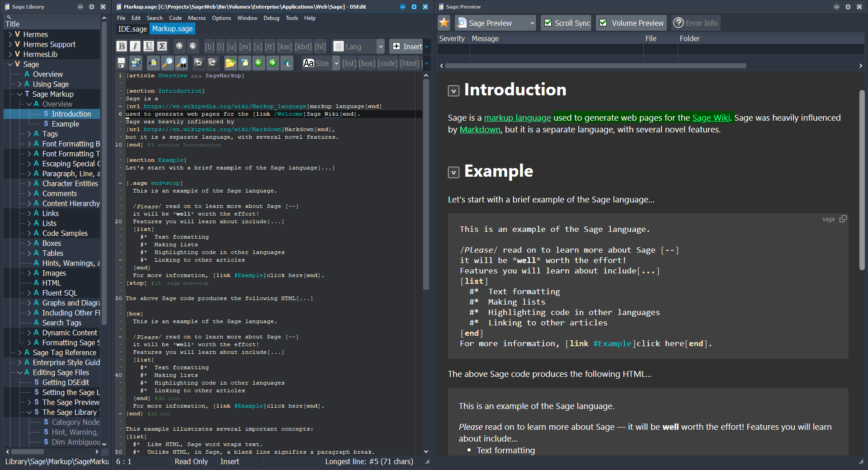This screenshot has height=470, width=868.
Task: Click the editor vertical scrollbar thumb
Action: (425, 184)
